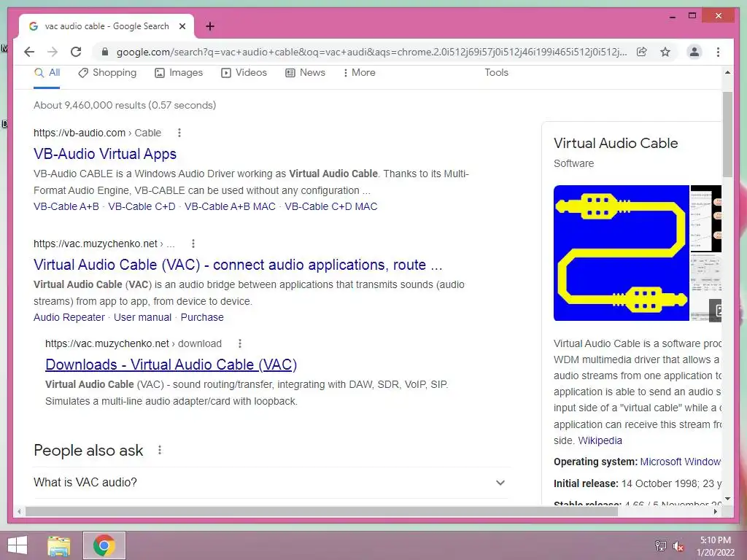Viewport: 747px width, 560px height.
Task: Open the VB-Cable A+B sitelink
Action: 66,206
